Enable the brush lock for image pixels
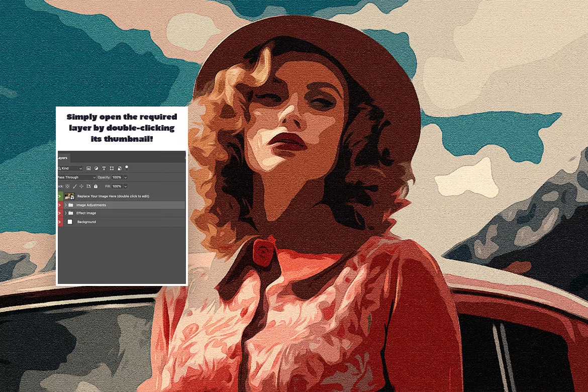This screenshot has height=392, width=588. click(x=73, y=186)
